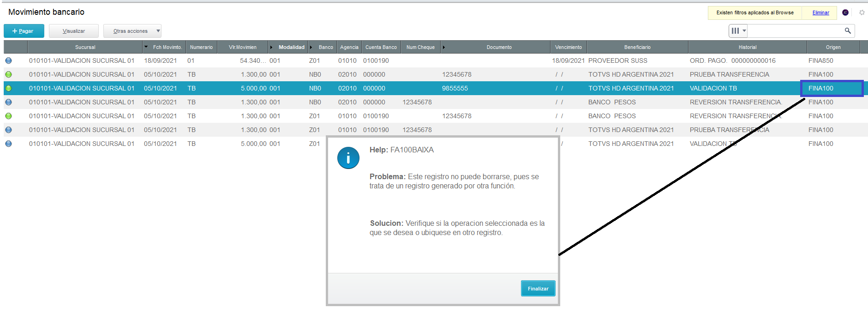Click the Existen filtros aplicados al Browse notice
The width and height of the screenshot is (868, 314).
click(755, 12)
